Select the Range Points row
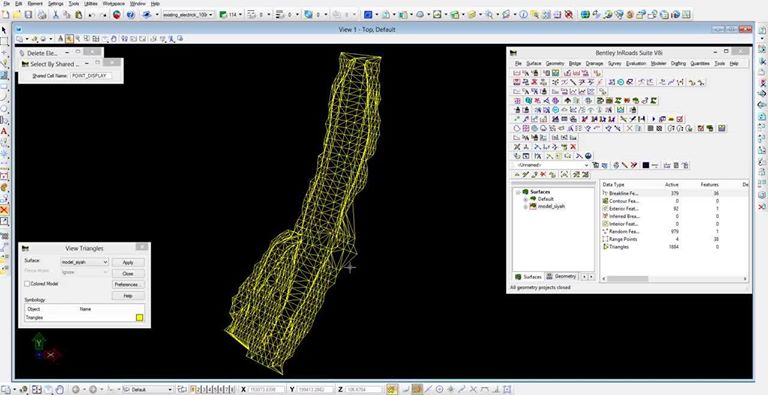The image size is (768, 395). [674, 239]
